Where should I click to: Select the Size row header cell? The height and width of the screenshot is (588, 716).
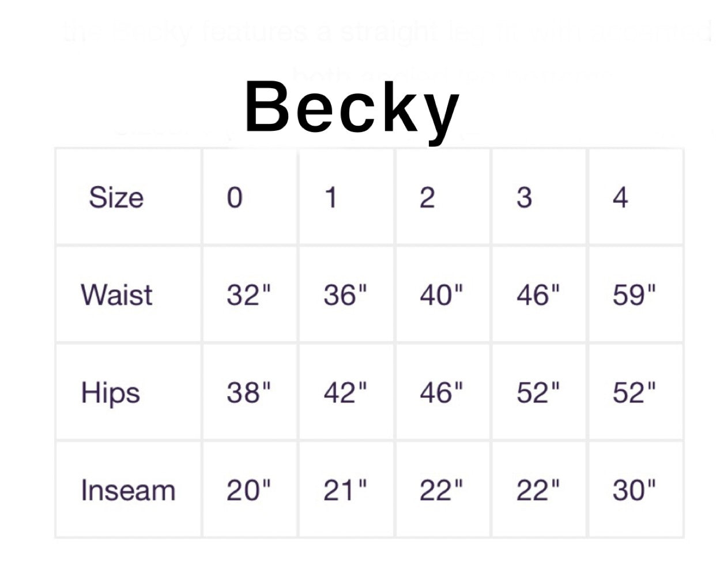(116, 198)
